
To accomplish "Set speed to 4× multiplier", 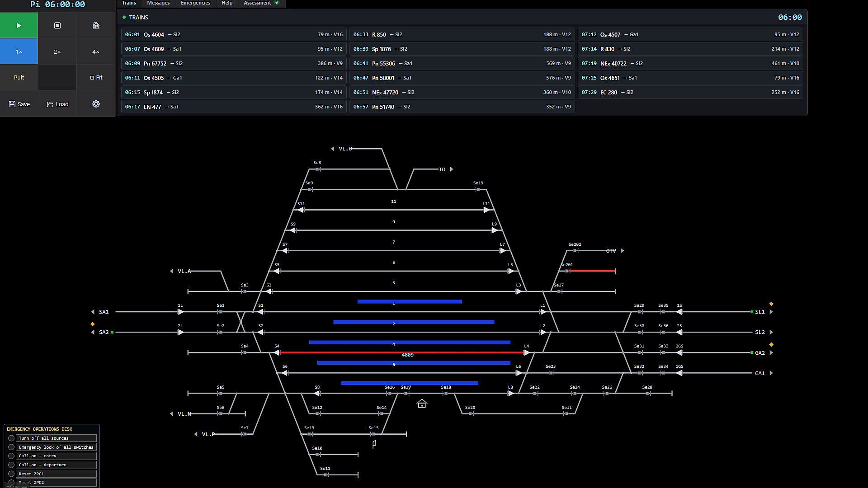I will pyautogui.click(x=96, y=52).
